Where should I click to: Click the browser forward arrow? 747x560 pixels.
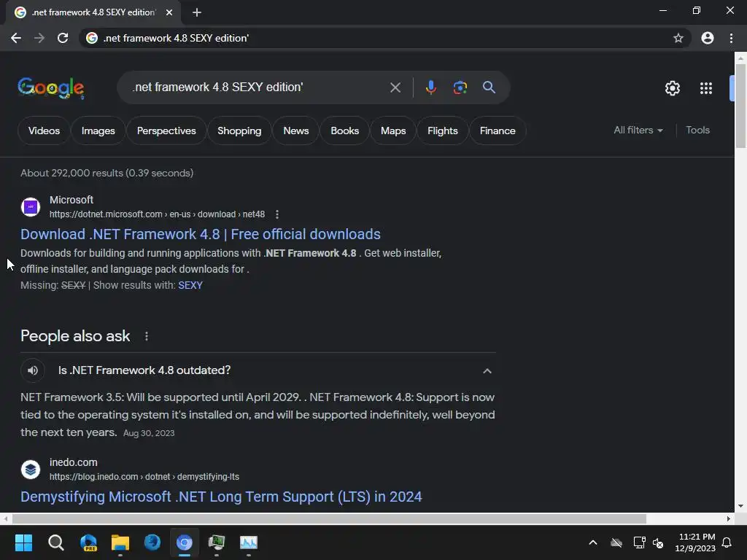click(x=39, y=38)
